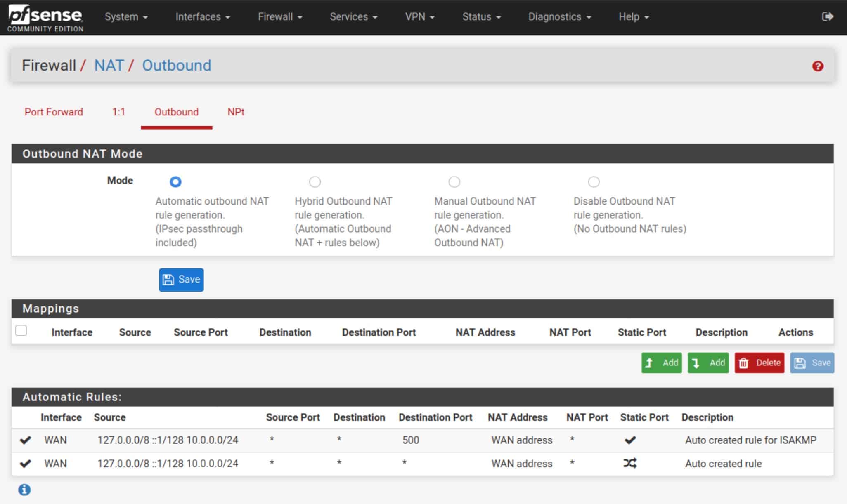The height and width of the screenshot is (504, 847).
Task: Open the Help dropdown menu
Action: tap(634, 17)
